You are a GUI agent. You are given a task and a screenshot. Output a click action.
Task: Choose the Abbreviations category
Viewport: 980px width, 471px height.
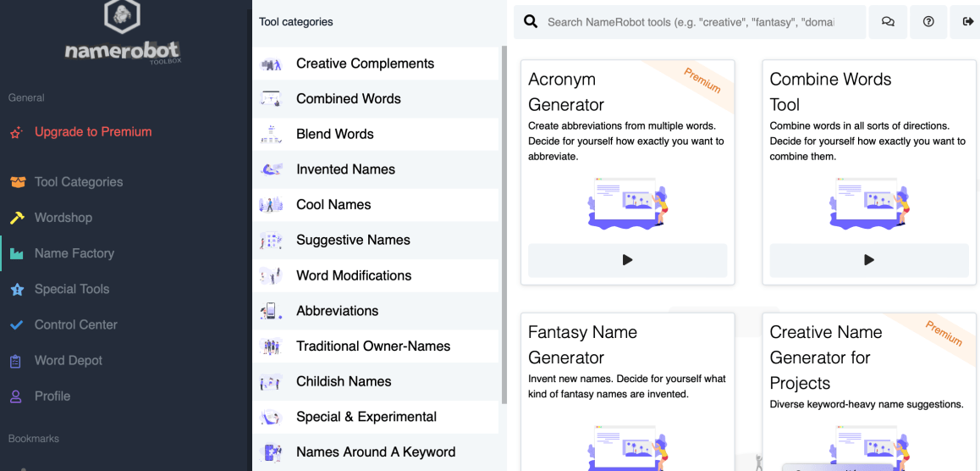337,311
